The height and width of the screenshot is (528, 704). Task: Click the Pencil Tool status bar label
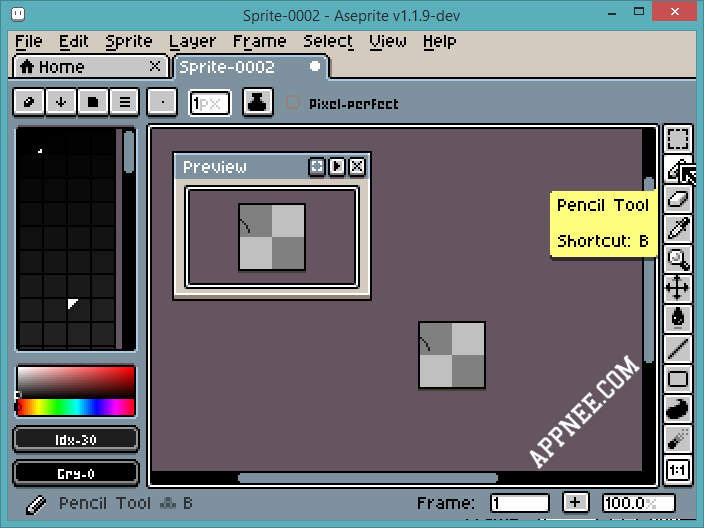pos(105,503)
